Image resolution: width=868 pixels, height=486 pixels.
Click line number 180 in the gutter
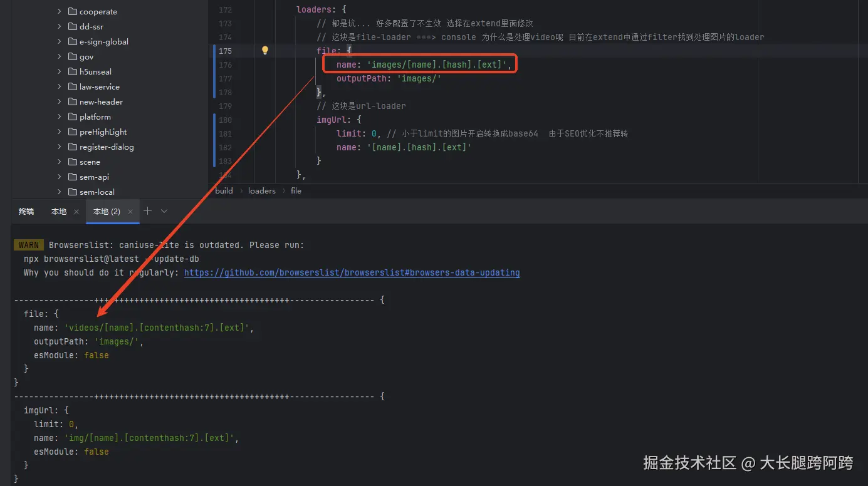[x=225, y=120]
